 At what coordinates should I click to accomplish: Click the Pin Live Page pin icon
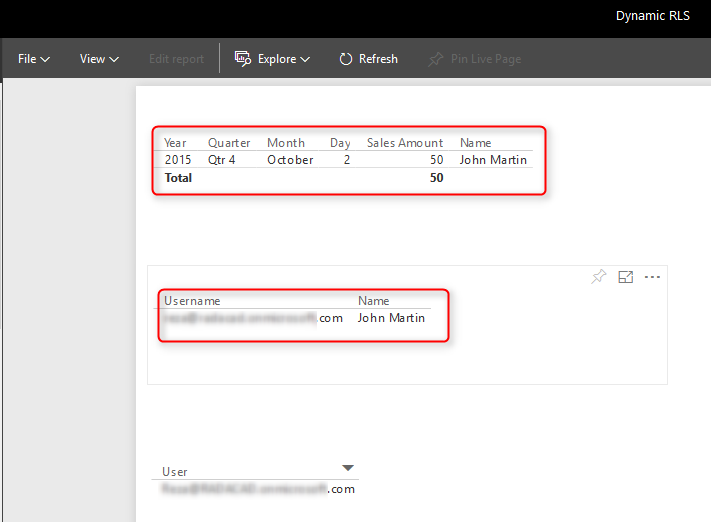pyautogui.click(x=435, y=59)
